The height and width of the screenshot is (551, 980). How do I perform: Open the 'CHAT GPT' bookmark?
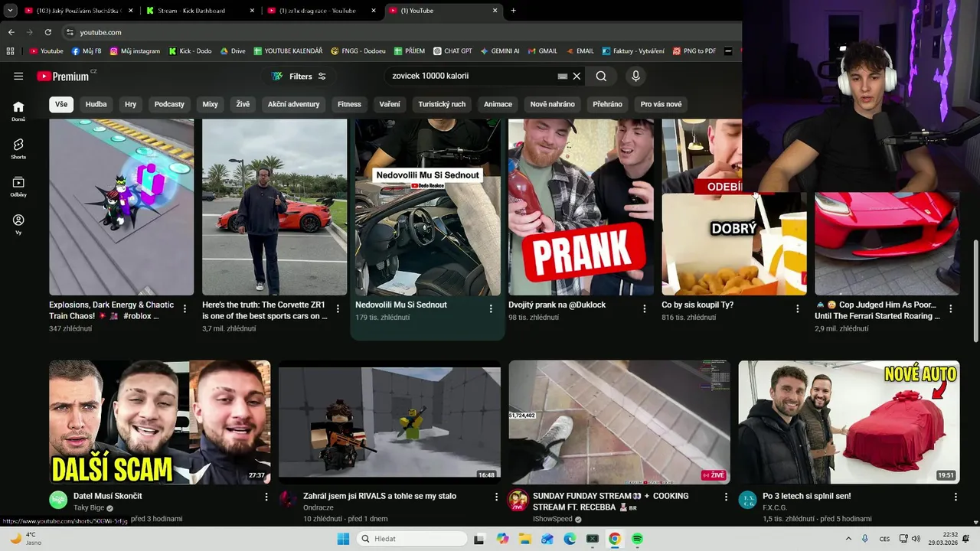click(452, 51)
